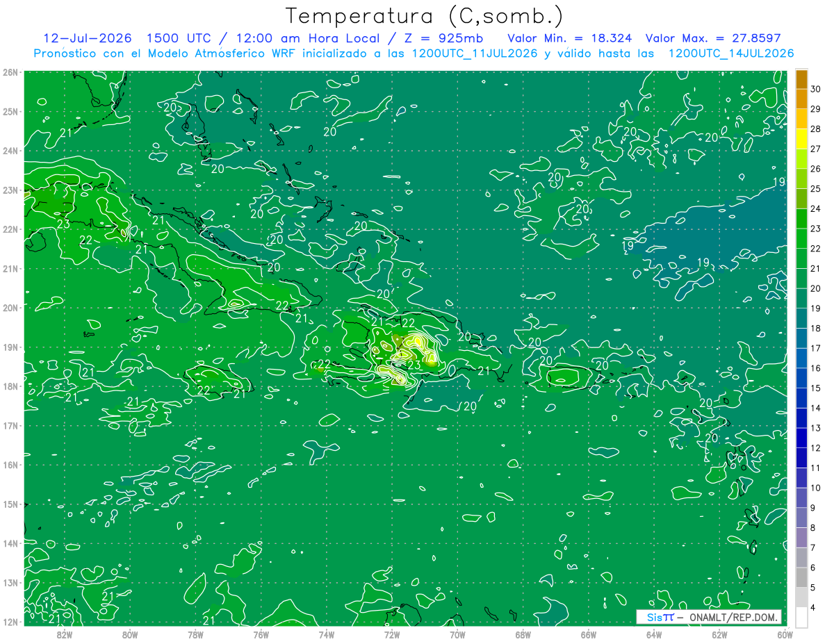Pick the teal swatch between 18 and 19

801,318
